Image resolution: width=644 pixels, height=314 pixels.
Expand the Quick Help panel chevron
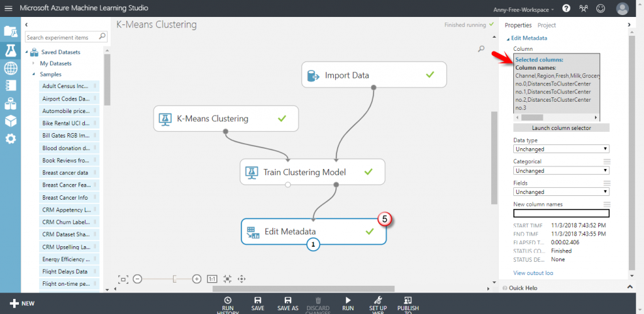point(629,287)
